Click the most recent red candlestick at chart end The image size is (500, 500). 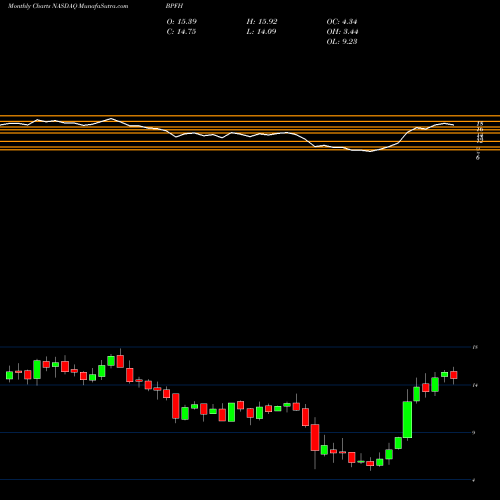(x=454, y=375)
